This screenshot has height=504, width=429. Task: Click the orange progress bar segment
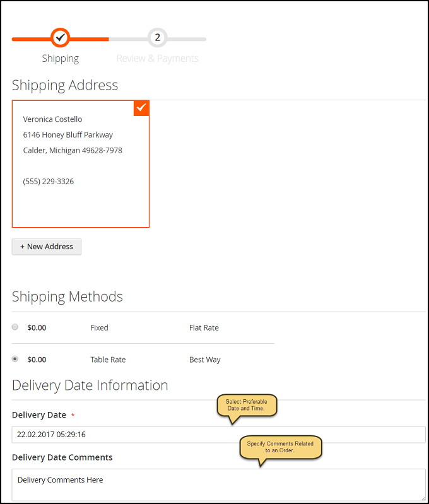click(61, 39)
